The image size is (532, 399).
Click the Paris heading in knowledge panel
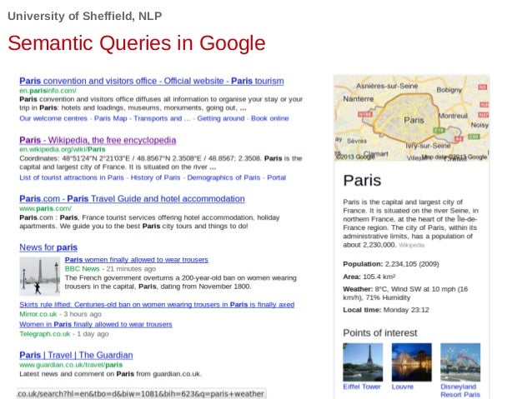(362, 181)
